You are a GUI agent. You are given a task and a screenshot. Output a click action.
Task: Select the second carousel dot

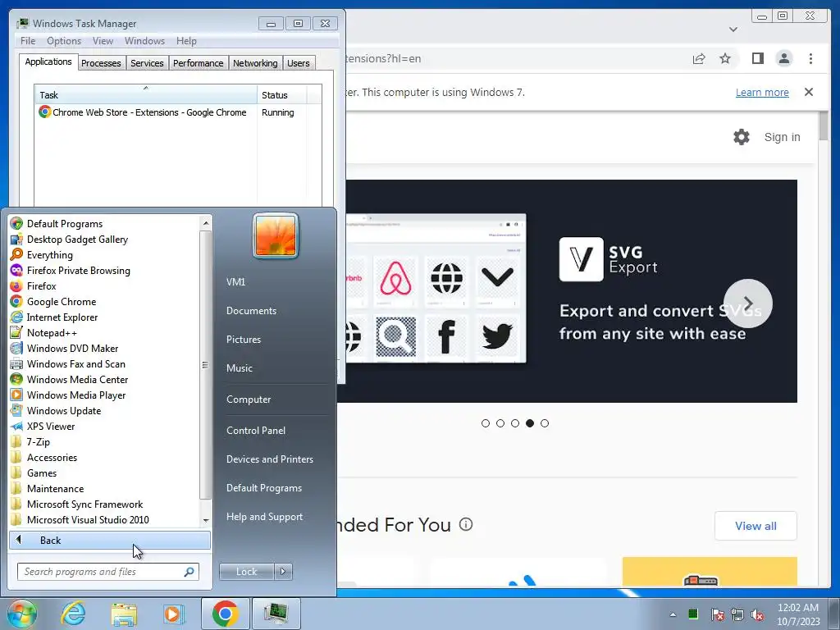pyautogui.click(x=500, y=423)
